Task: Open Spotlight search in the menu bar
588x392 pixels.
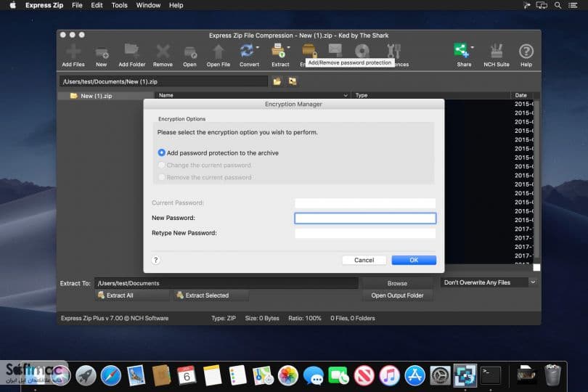Action: (x=558, y=5)
